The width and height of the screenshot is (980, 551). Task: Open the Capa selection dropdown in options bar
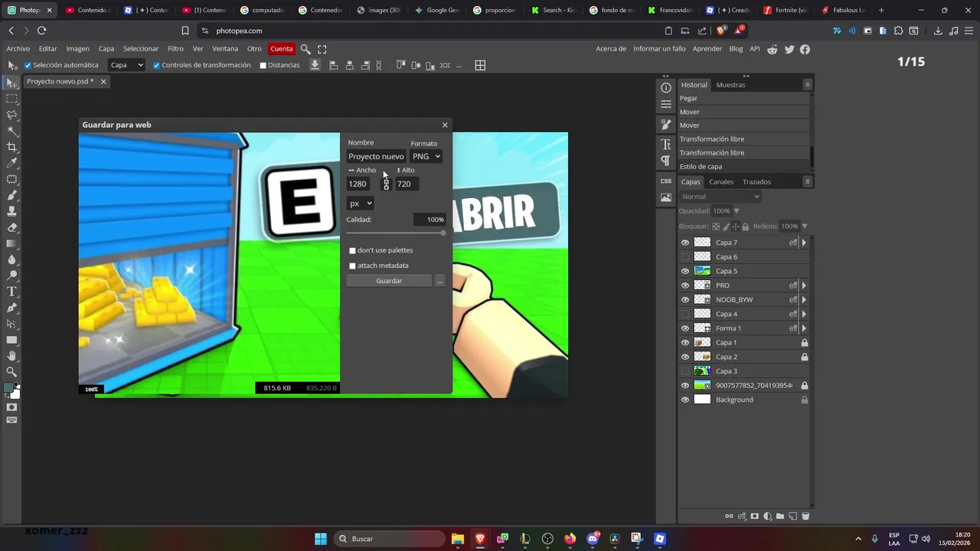(126, 65)
